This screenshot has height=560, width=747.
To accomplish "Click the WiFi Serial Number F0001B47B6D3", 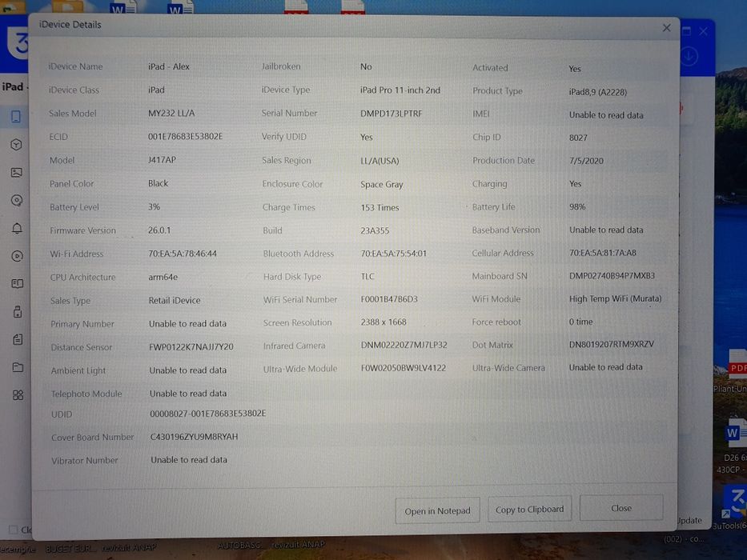I will (x=389, y=299).
